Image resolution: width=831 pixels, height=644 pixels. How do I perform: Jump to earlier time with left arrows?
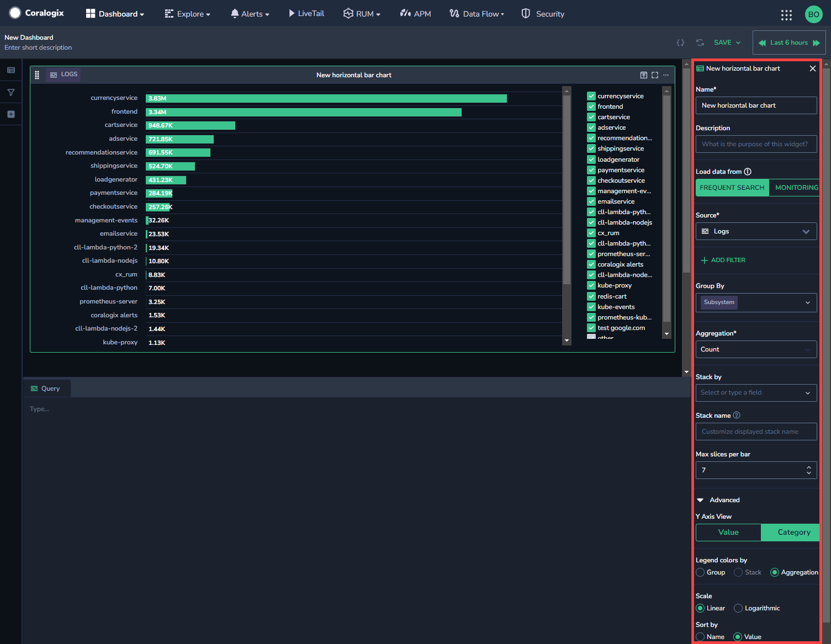point(762,42)
